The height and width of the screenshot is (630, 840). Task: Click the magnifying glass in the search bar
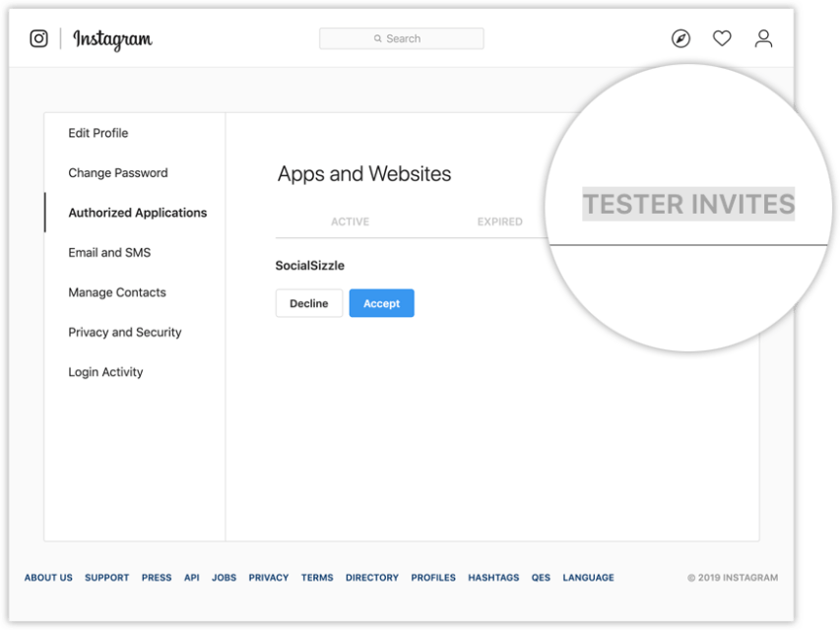tap(377, 37)
